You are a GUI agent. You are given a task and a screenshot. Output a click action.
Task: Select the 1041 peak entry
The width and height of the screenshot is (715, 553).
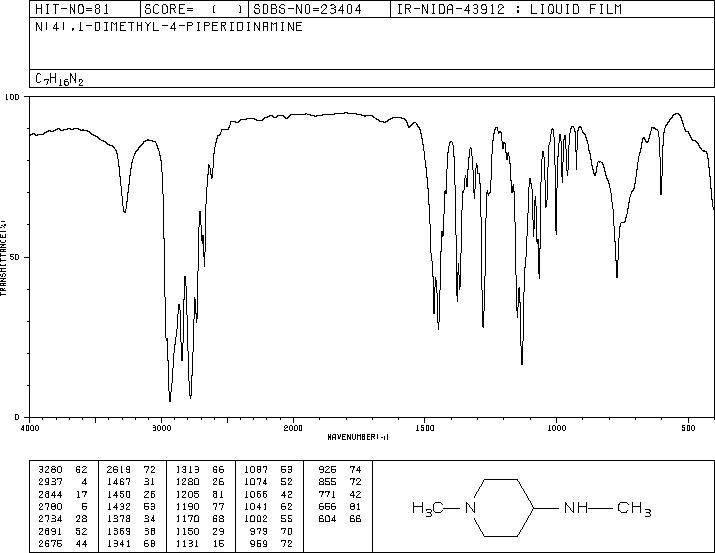268,506
